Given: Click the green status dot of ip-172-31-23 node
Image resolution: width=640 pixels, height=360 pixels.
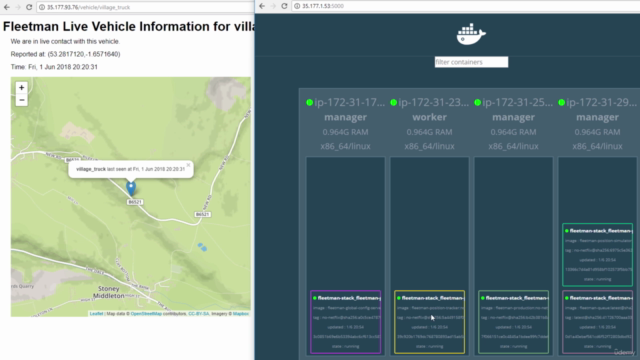Looking at the screenshot, I should (x=393, y=102).
